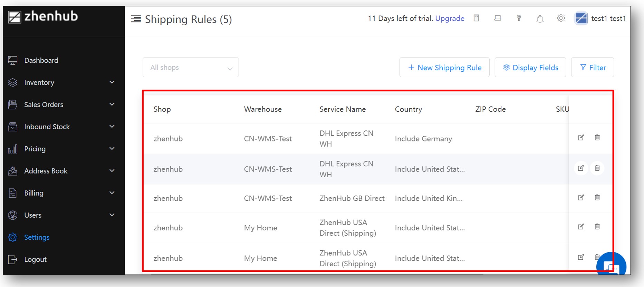The image size is (644, 287).
Task: Expand the Sales Orders menu
Action: [62, 105]
